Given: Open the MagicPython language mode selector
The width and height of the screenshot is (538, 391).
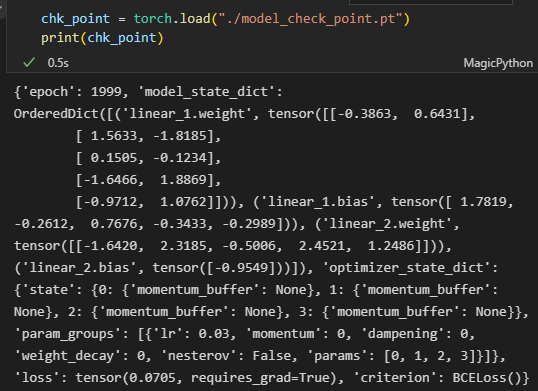Looking at the screenshot, I should 498,63.
